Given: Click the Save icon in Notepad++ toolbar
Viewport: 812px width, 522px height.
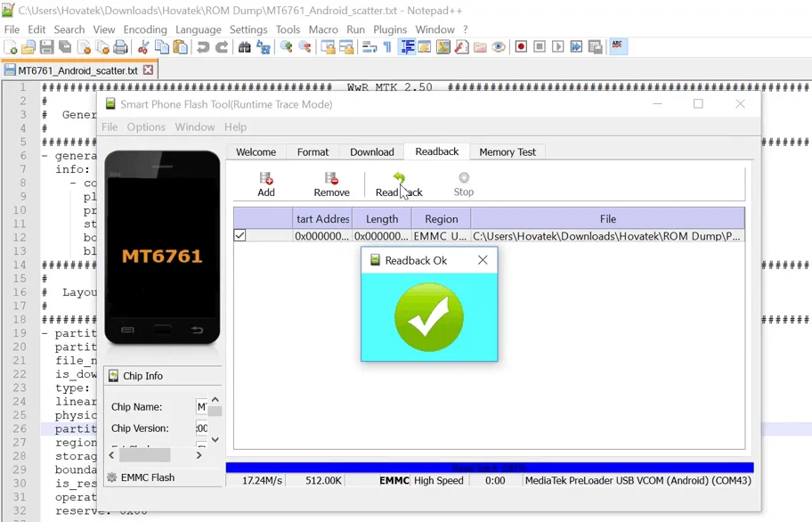Looking at the screenshot, I should (46, 47).
